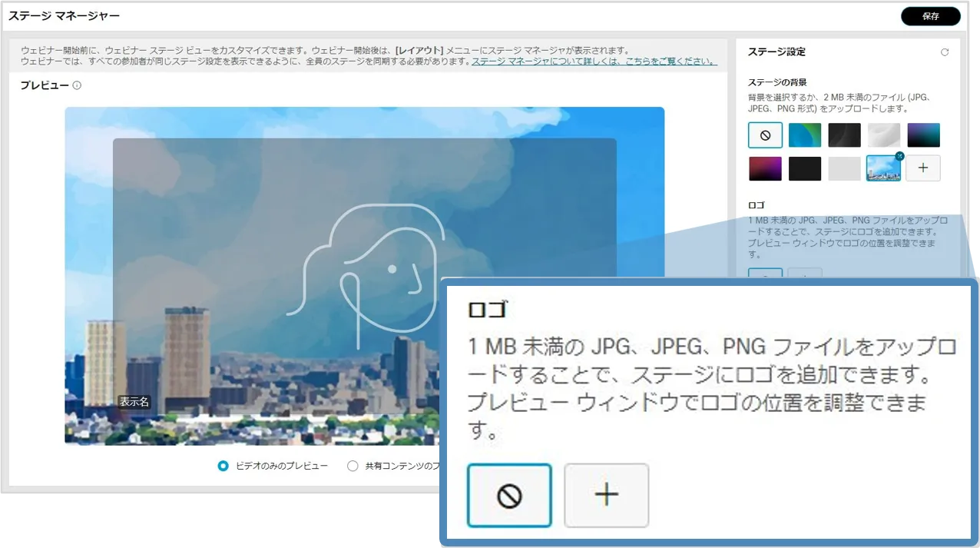Upload a custom background with the plus icon
Image resolution: width=980 pixels, height=548 pixels.
tap(922, 168)
